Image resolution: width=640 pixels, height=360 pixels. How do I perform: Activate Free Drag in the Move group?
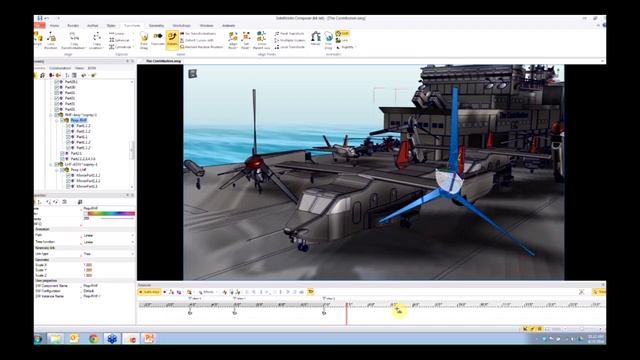tap(144, 40)
